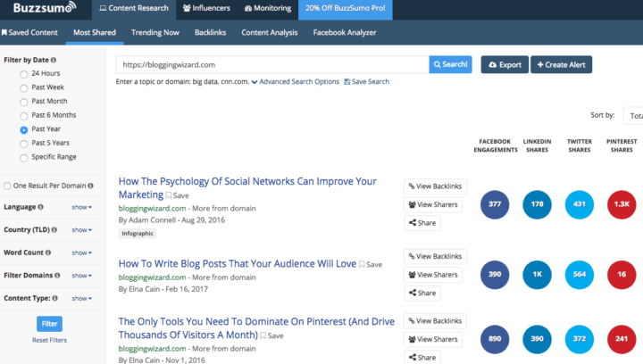Open The Only Tools You Need Pinterest article

[x=256, y=328]
